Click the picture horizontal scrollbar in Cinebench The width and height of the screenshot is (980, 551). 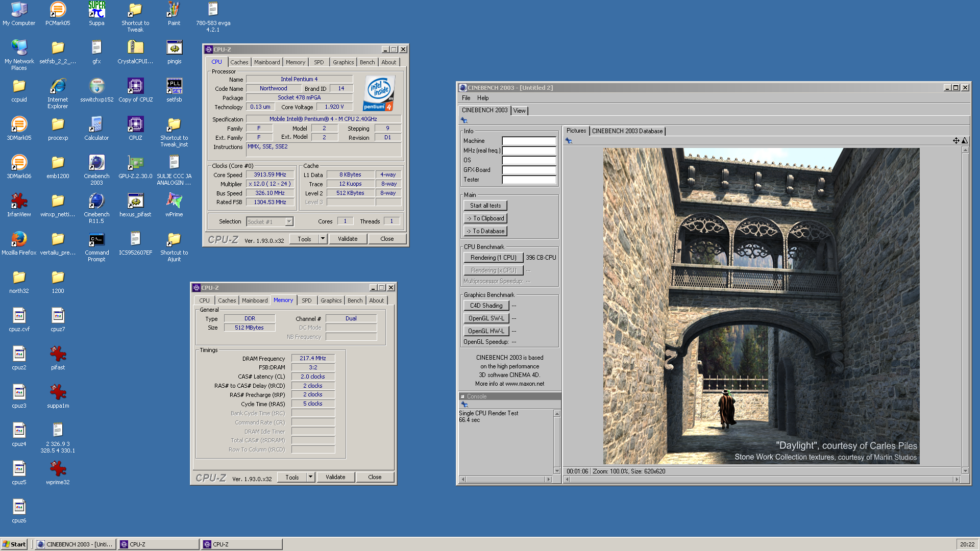tap(763, 479)
